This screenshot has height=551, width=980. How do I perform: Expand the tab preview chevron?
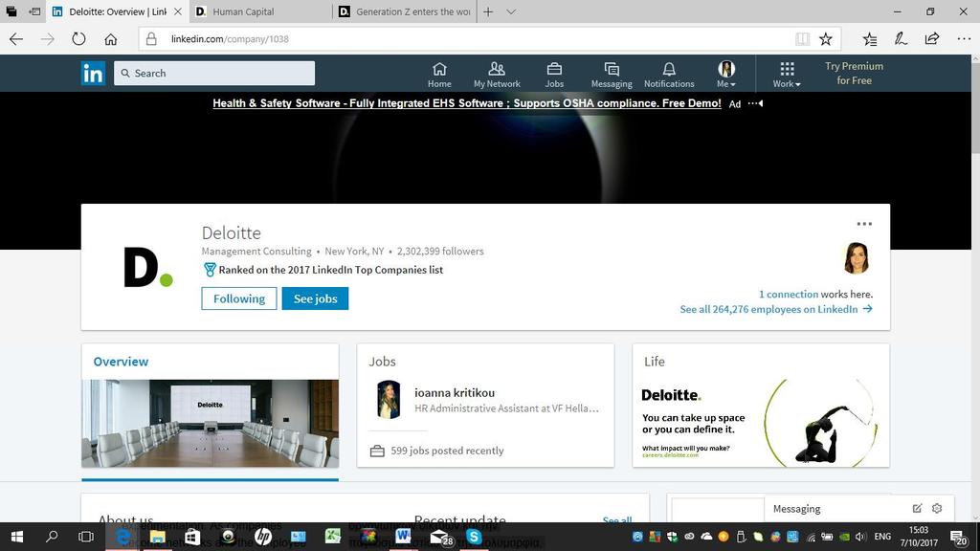tap(511, 11)
